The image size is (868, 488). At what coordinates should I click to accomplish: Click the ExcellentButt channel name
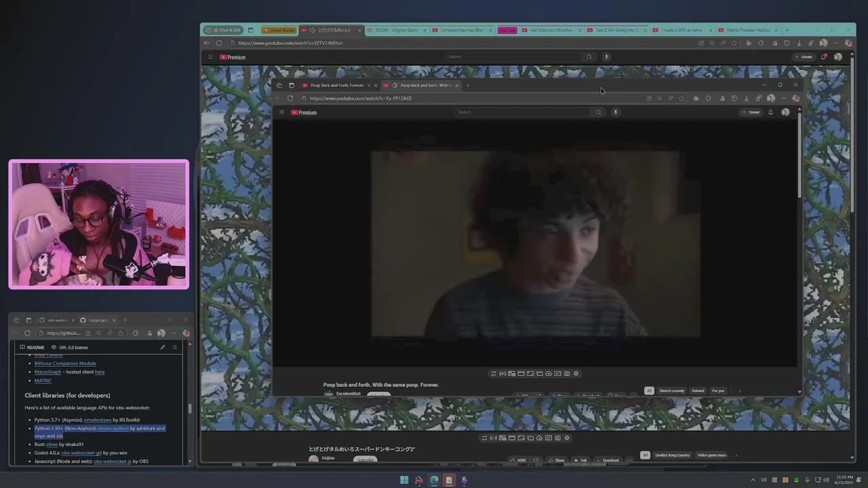click(x=349, y=394)
